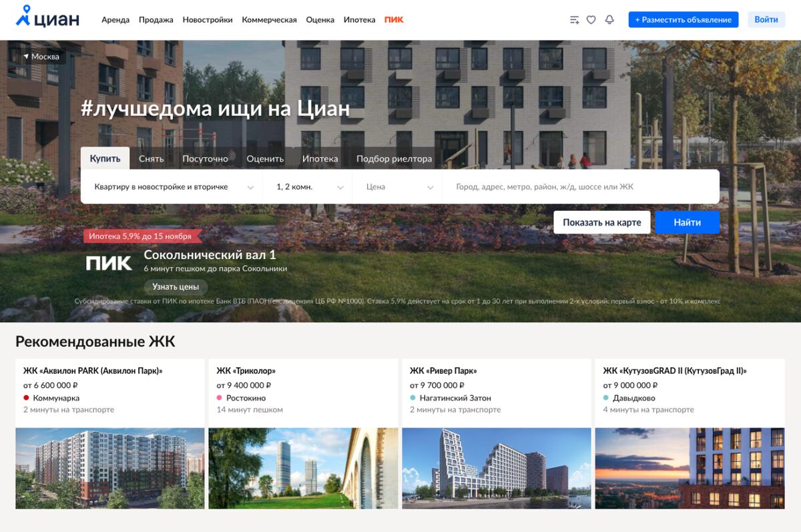Click the Москва location selector

click(x=41, y=57)
